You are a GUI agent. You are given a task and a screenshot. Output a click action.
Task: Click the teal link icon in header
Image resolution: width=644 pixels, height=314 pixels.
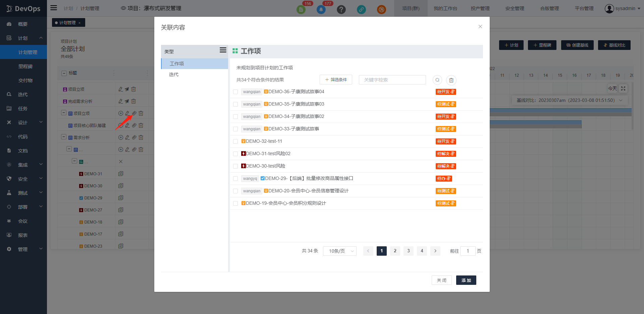(361, 10)
